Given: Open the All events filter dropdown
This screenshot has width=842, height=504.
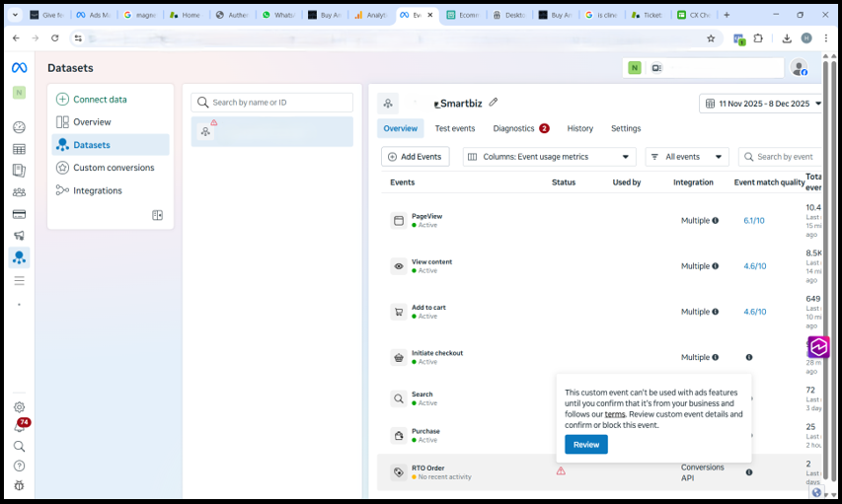Looking at the screenshot, I should pos(687,157).
